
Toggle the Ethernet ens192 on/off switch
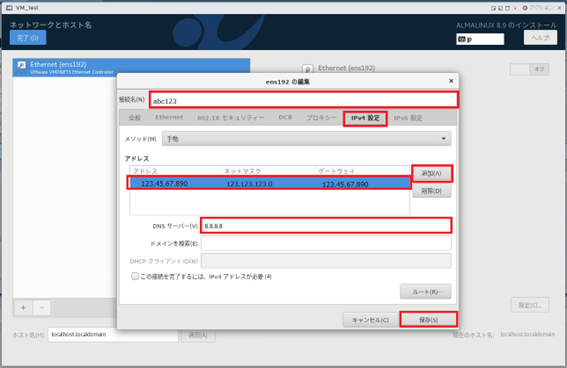[529, 69]
